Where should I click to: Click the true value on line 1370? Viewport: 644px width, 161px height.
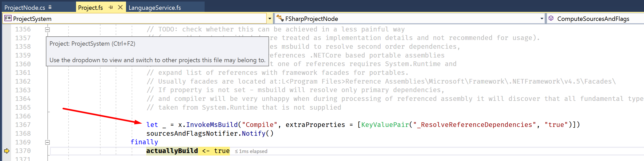222,151
